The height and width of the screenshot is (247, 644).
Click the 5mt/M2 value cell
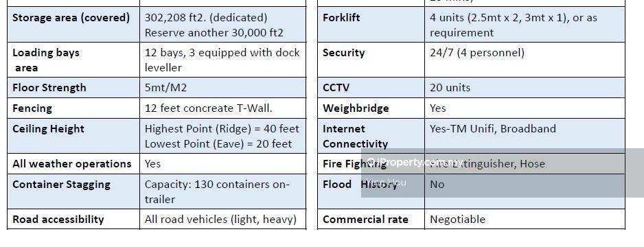(223, 88)
